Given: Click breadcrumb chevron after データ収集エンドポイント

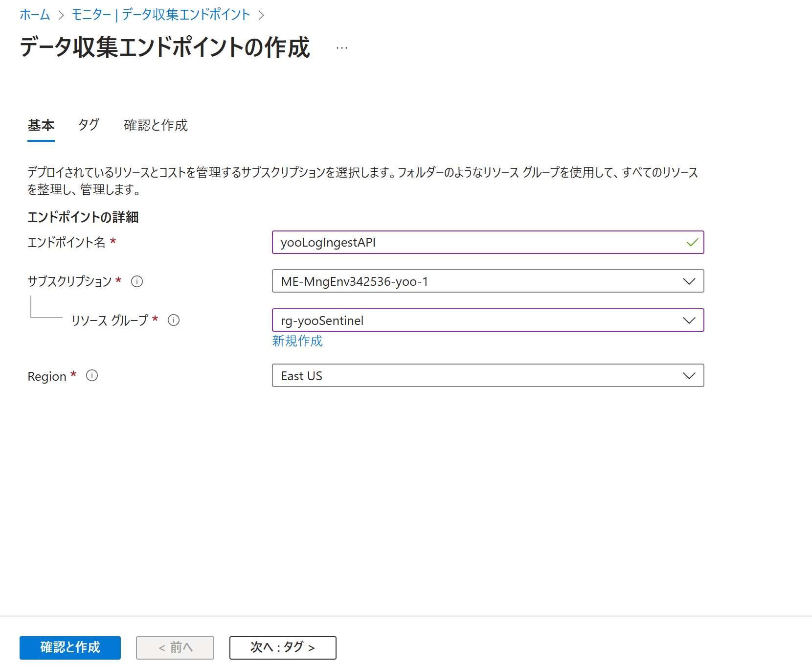Looking at the screenshot, I should (261, 15).
